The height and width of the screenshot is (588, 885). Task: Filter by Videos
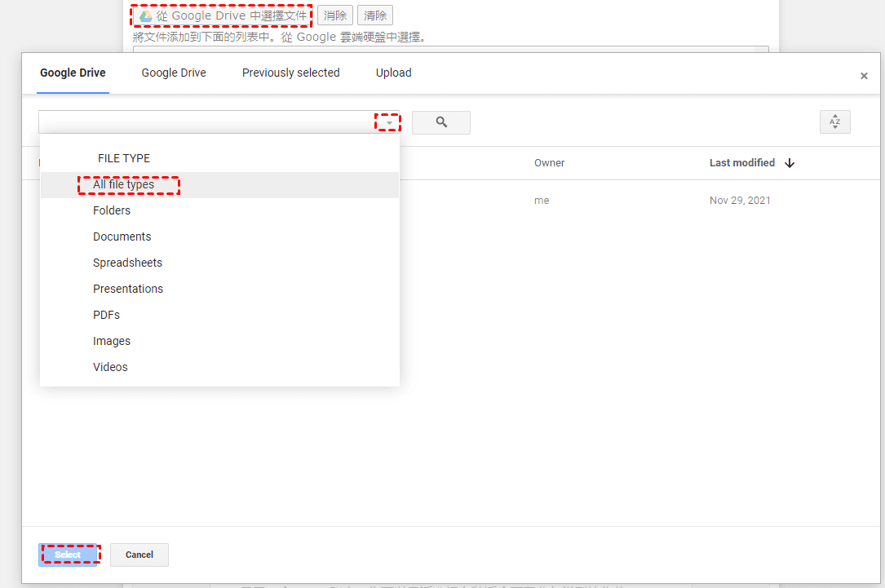pyautogui.click(x=219, y=367)
